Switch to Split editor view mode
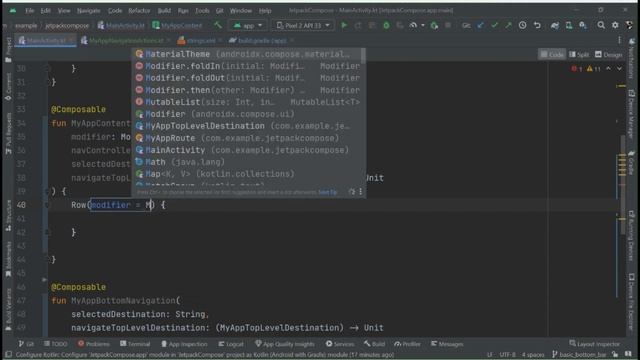Image resolution: width=640 pixels, height=360 pixels. point(579,54)
